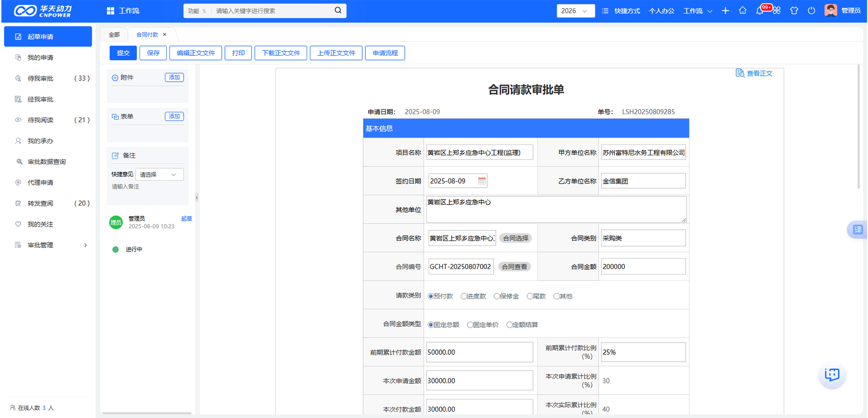Click the 打印 button
Viewport: 868px width, 418px height.
(x=238, y=53)
